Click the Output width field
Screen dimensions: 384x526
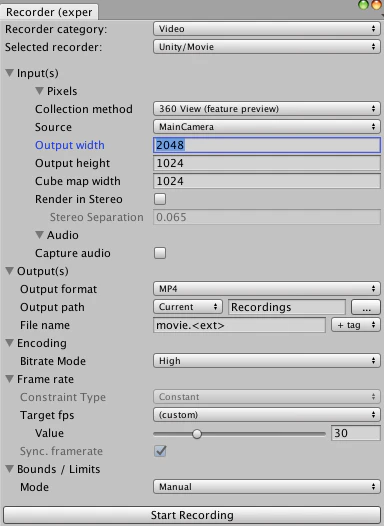coord(267,145)
